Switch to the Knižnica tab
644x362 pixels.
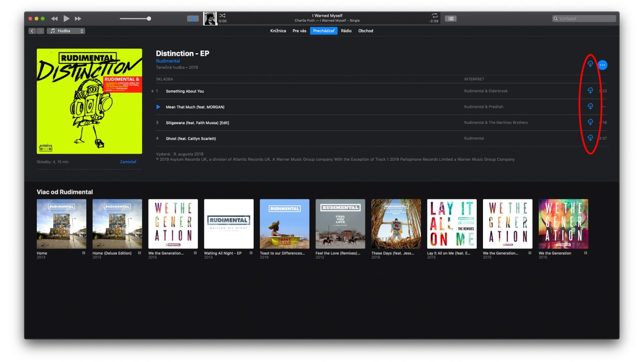tap(278, 31)
